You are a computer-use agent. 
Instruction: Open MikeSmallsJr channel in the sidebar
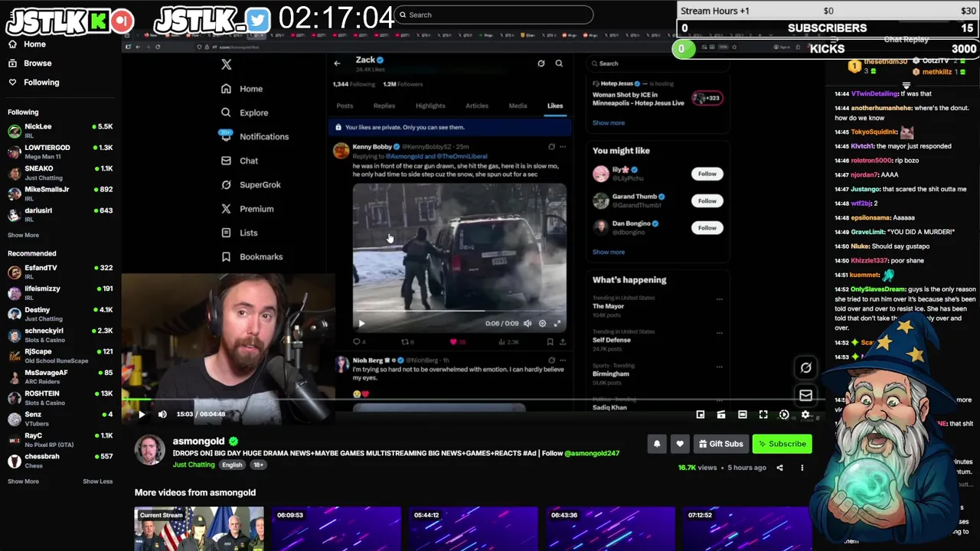point(60,193)
